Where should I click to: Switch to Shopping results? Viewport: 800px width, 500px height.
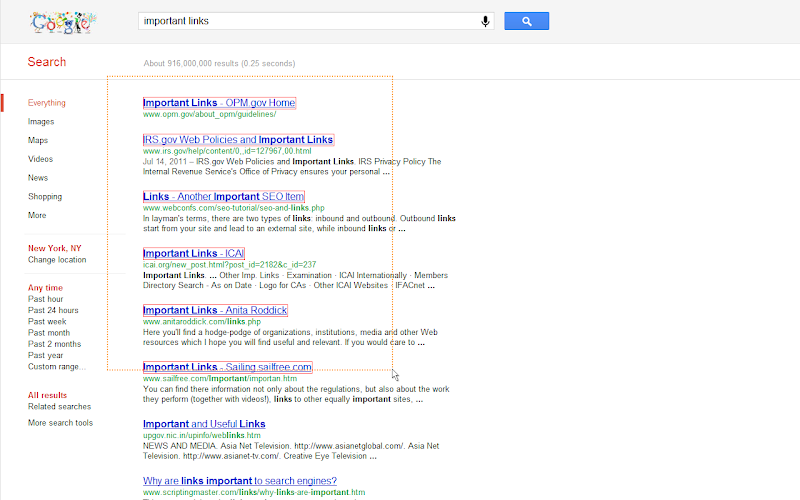45,196
